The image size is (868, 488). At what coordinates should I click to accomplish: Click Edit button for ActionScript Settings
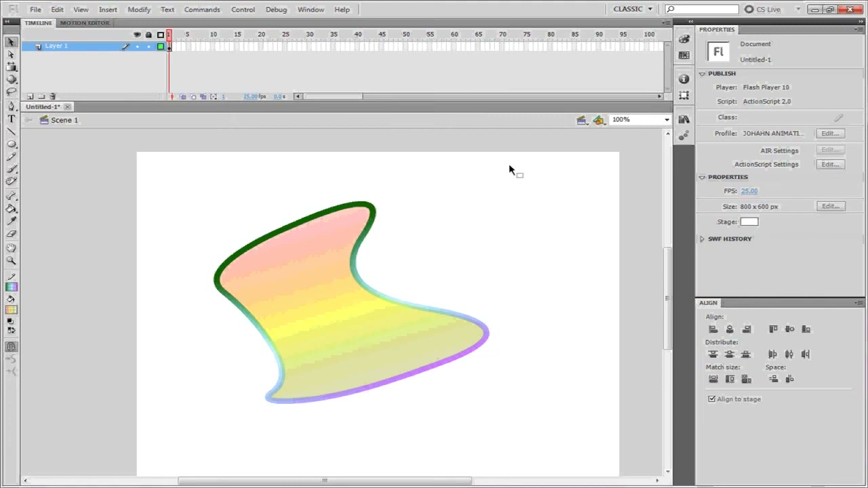coord(831,165)
